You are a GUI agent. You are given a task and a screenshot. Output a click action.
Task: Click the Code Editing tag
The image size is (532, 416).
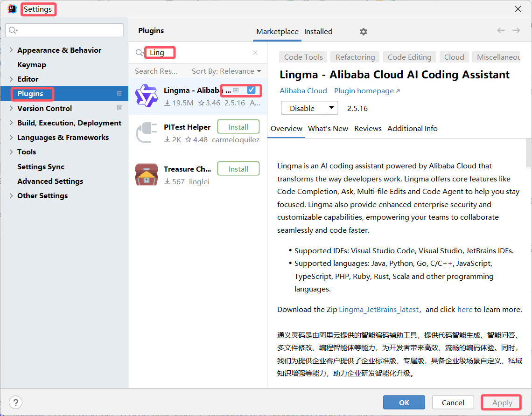(x=410, y=57)
